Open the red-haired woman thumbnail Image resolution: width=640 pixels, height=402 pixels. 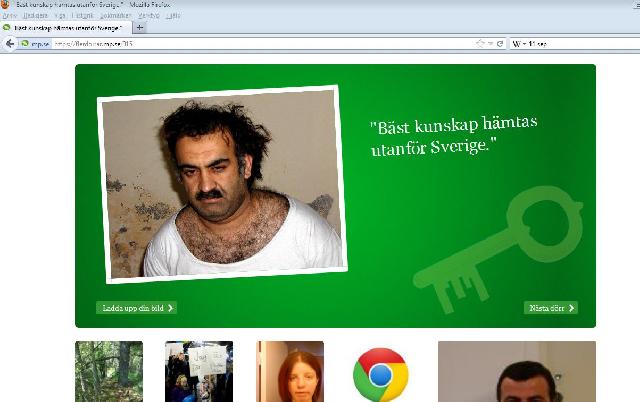(x=290, y=372)
